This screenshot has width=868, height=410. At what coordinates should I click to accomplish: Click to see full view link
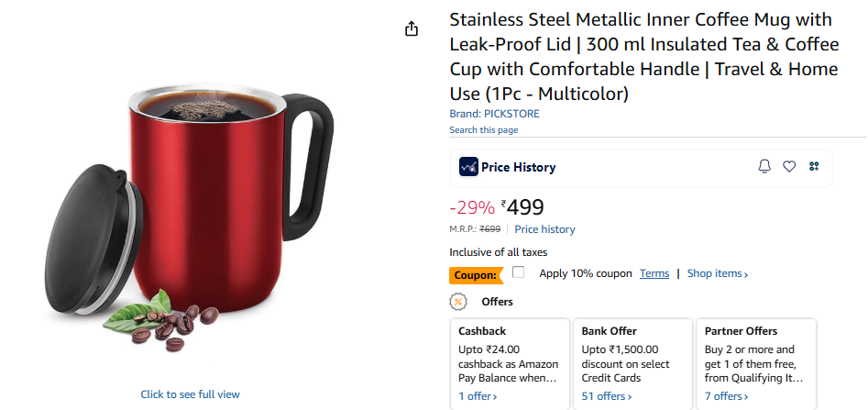click(x=190, y=394)
